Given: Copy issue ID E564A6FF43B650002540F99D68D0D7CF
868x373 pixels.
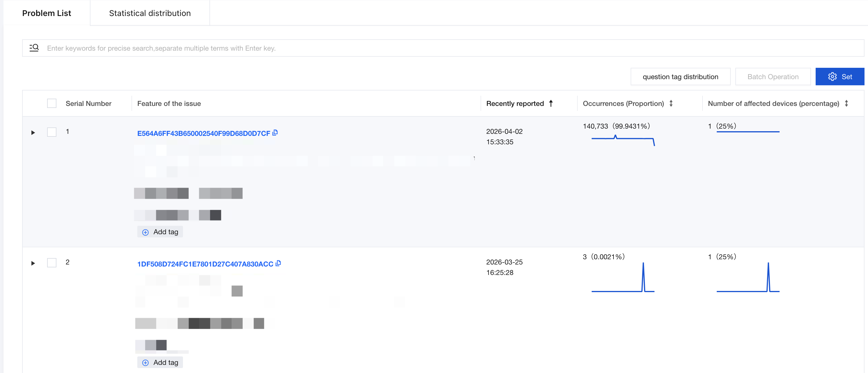Looking at the screenshot, I should tap(275, 133).
